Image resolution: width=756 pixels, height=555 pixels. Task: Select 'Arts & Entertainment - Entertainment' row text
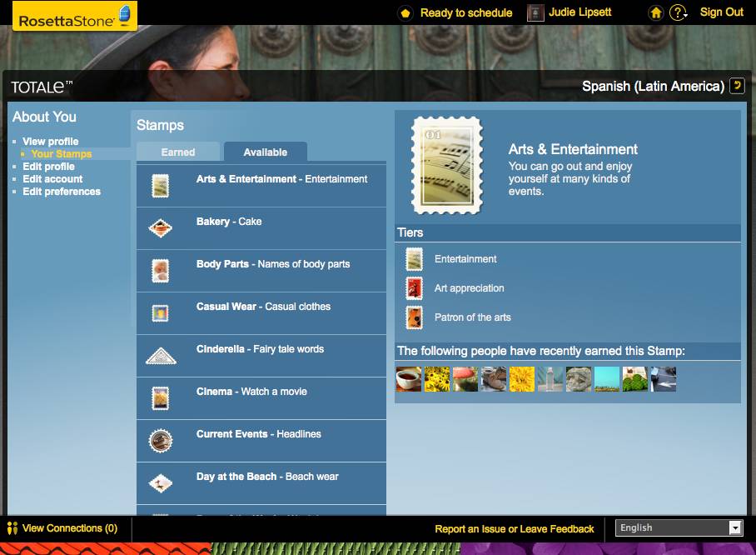[x=281, y=179]
